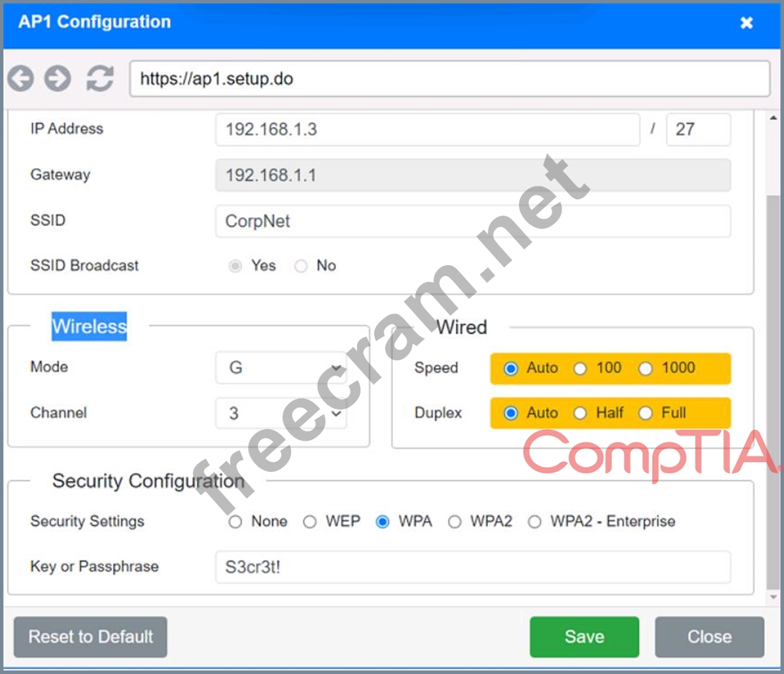This screenshot has height=674, width=784.
Task: Select WPA2 security setting
Action: [x=455, y=521]
